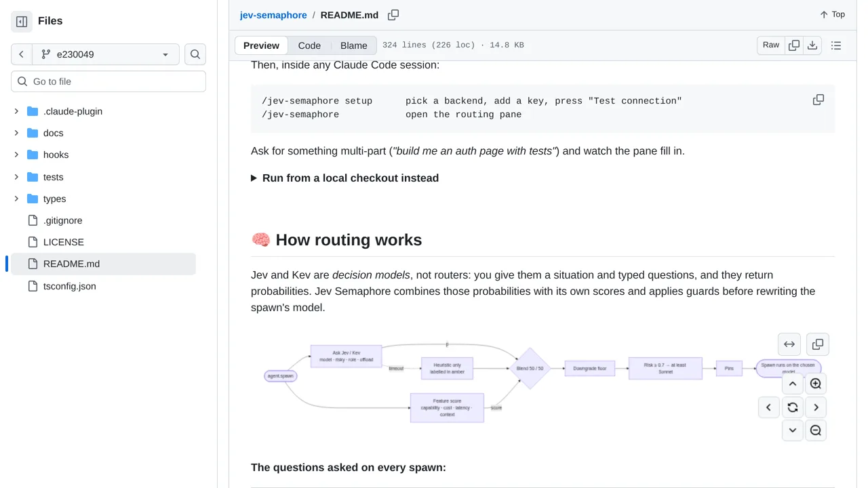
Task: Open the jev-semaphore repository link
Action: point(273,15)
